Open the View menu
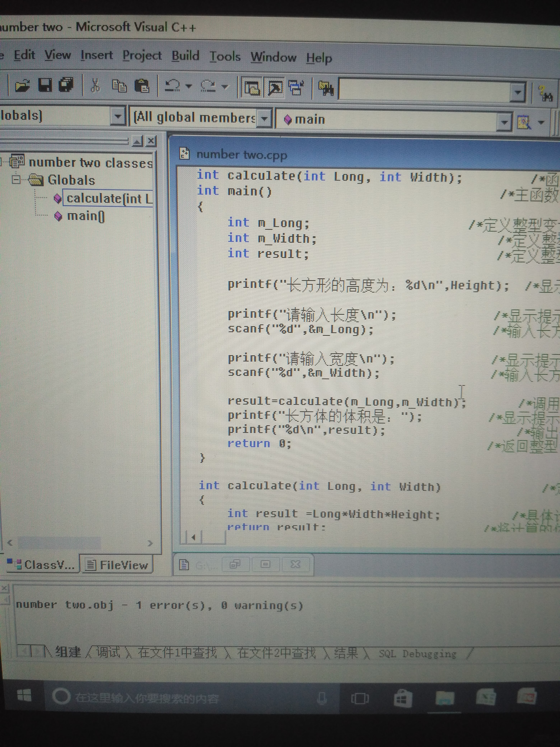 [58, 55]
